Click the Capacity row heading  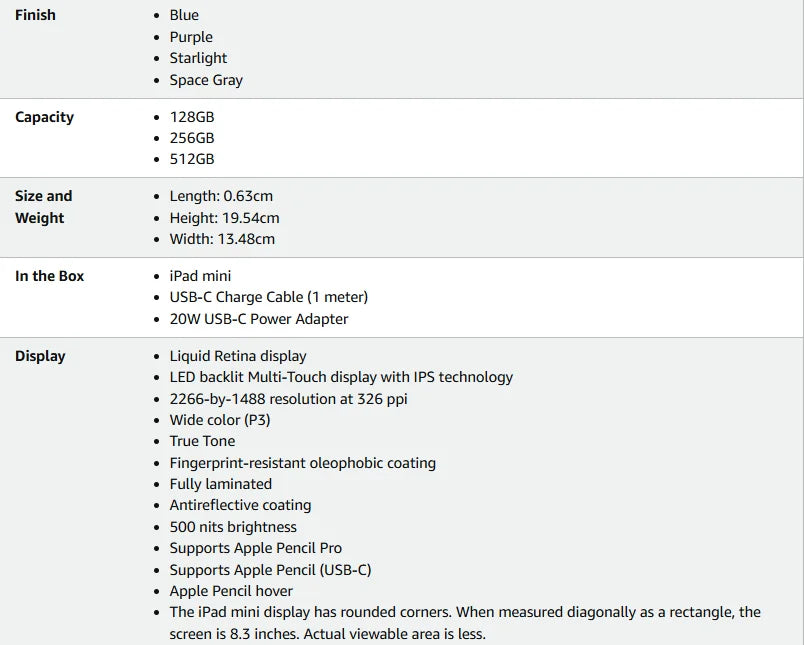[x=44, y=117]
